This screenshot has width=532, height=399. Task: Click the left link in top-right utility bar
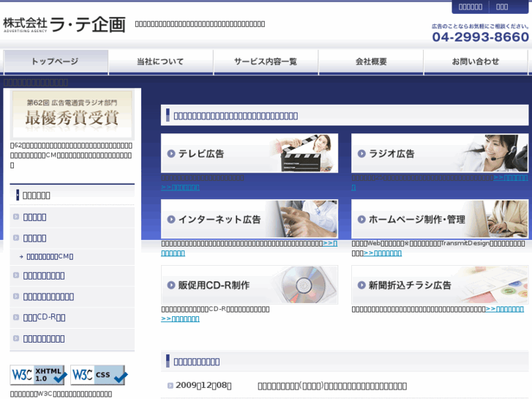tap(471, 7)
